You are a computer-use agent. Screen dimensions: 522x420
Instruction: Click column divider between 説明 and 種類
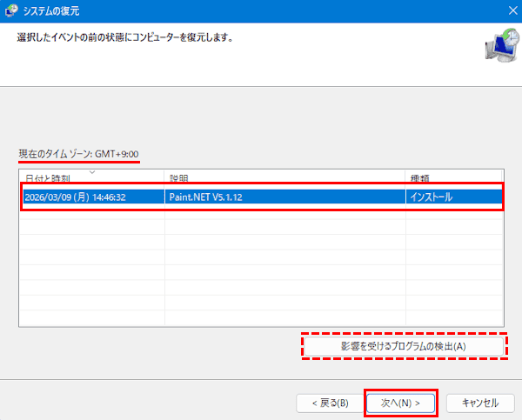405,178
